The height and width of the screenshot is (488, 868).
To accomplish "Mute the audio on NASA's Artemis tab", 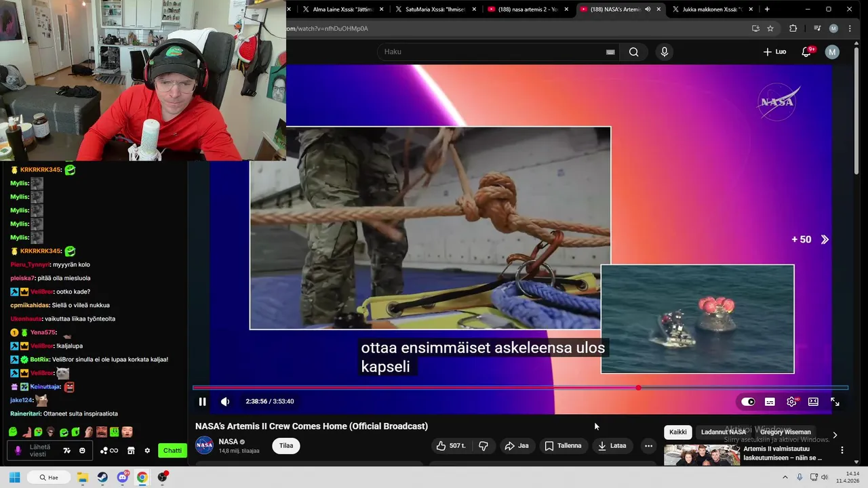I will coord(648,9).
